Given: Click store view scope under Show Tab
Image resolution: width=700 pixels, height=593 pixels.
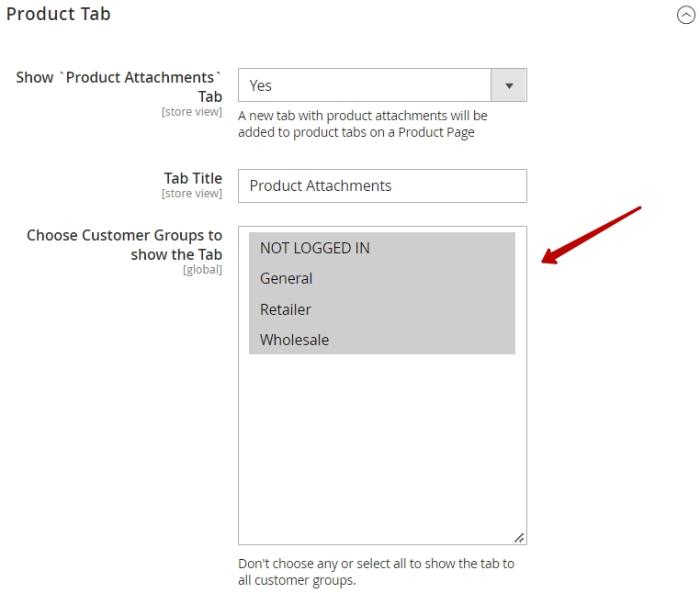Looking at the screenshot, I should [x=191, y=112].
